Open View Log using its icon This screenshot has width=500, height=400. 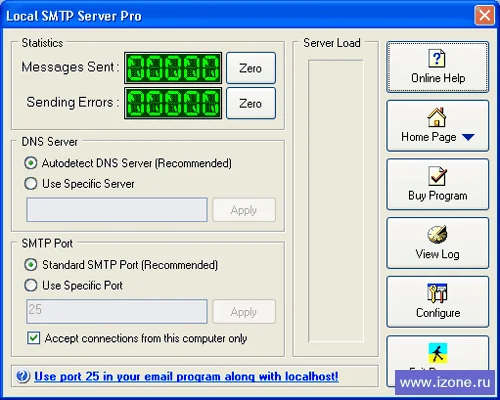437,235
